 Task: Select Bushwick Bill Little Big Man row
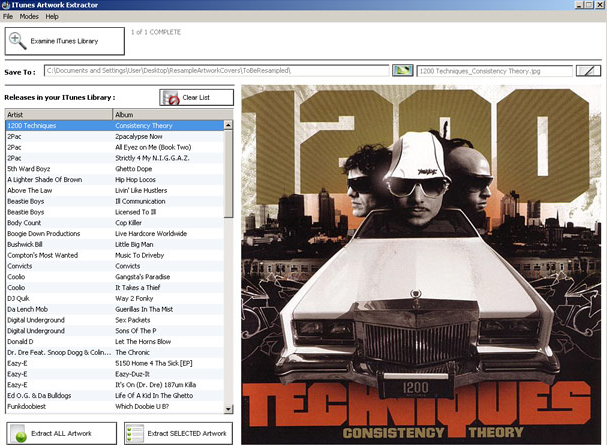(114, 245)
